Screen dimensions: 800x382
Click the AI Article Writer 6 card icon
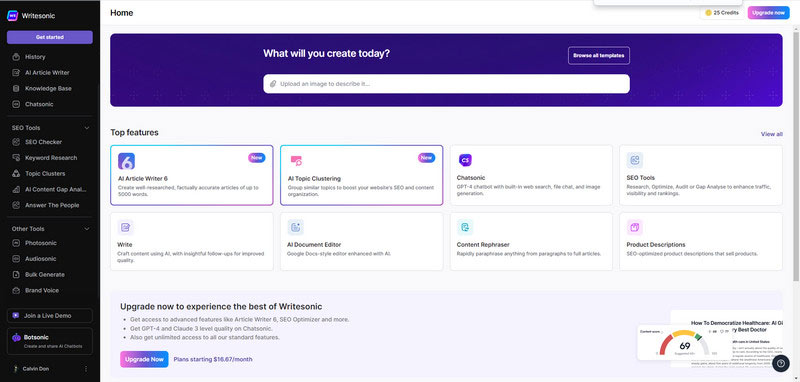(x=126, y=161)
